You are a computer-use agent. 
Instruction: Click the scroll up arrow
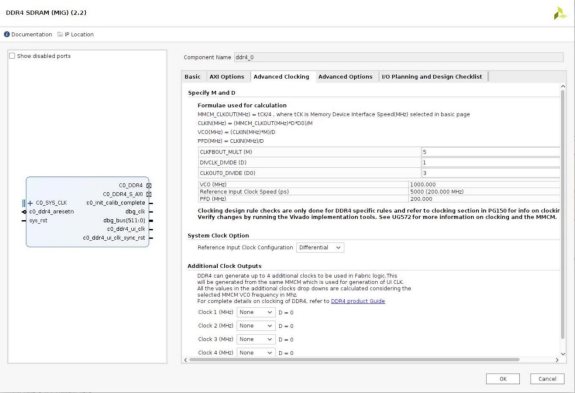(563, 86)
